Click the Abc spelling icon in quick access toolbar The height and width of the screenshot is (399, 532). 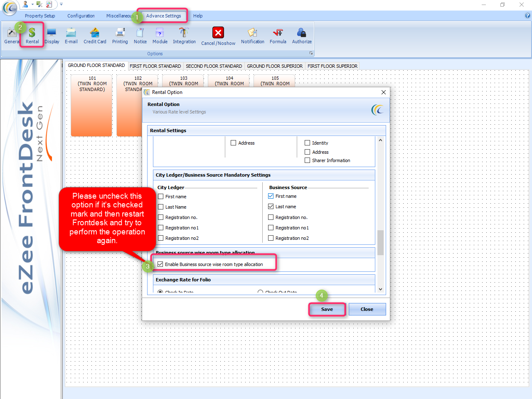(x=49, y=4)
